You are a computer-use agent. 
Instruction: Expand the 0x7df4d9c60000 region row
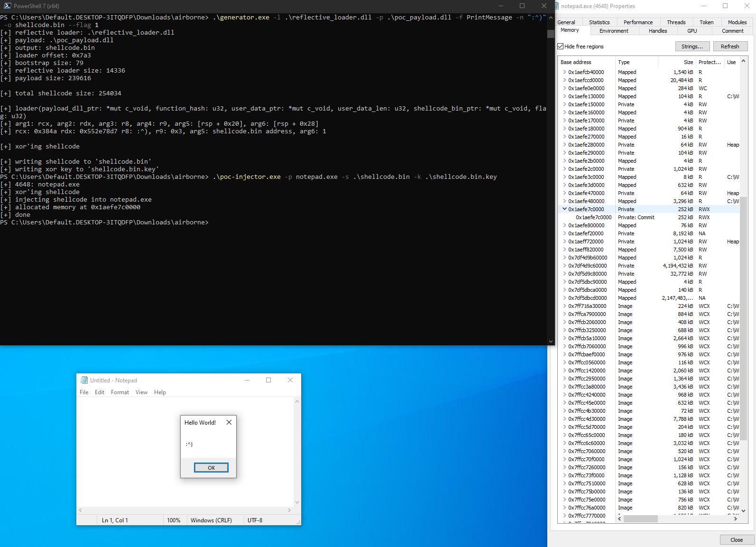pos(564,266)
